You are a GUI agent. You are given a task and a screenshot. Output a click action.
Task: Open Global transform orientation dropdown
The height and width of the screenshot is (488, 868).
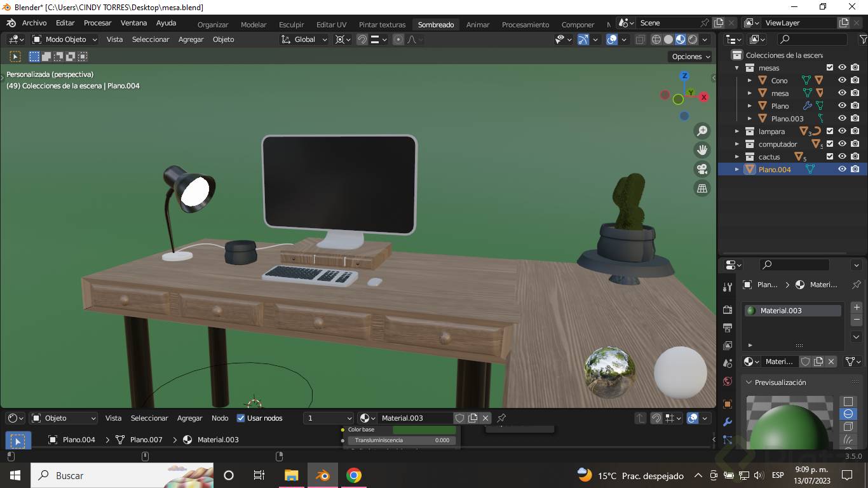pos(304,39)
